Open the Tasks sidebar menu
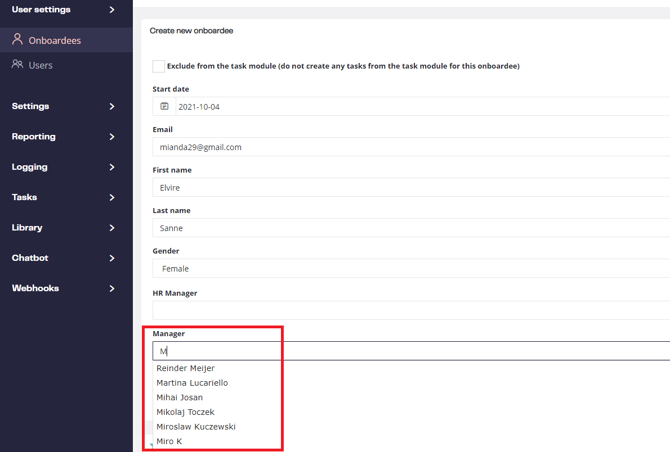 click(x=25, y=197)
